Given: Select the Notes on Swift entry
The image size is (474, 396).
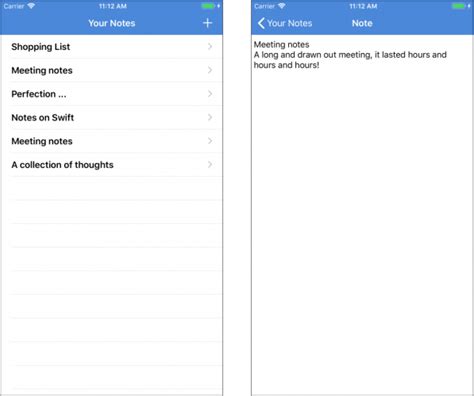Looking at the screenshot, I should point(112,117).
